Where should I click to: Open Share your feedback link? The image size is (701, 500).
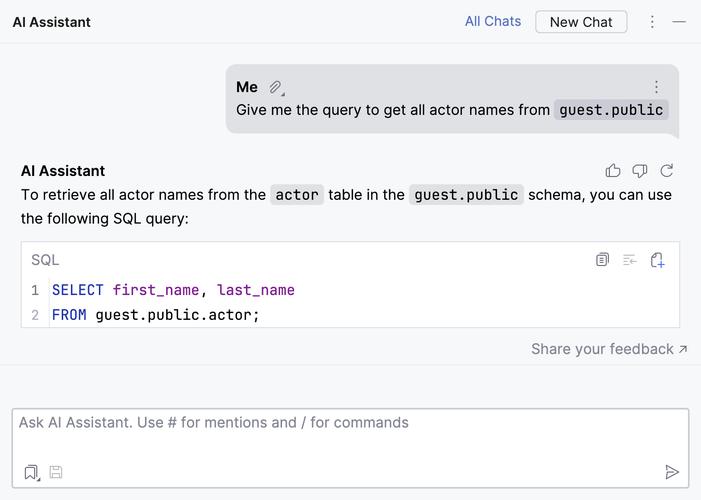coord(609,349)
